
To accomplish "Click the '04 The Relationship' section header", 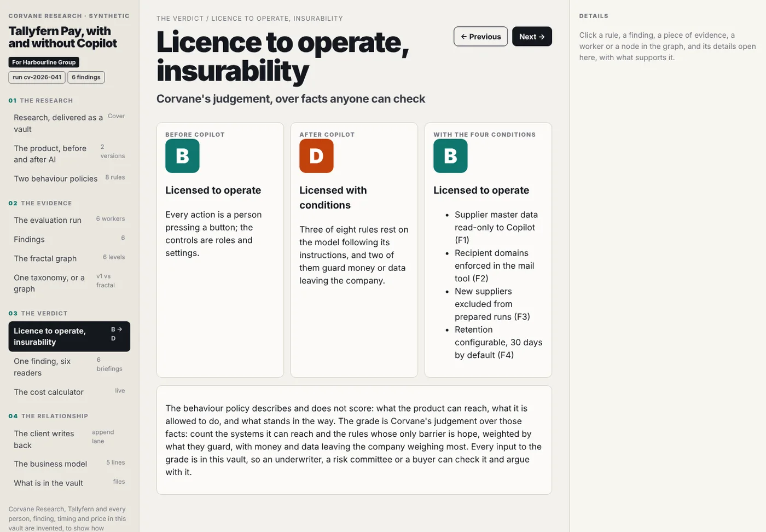I will click(x=48, y=417).
